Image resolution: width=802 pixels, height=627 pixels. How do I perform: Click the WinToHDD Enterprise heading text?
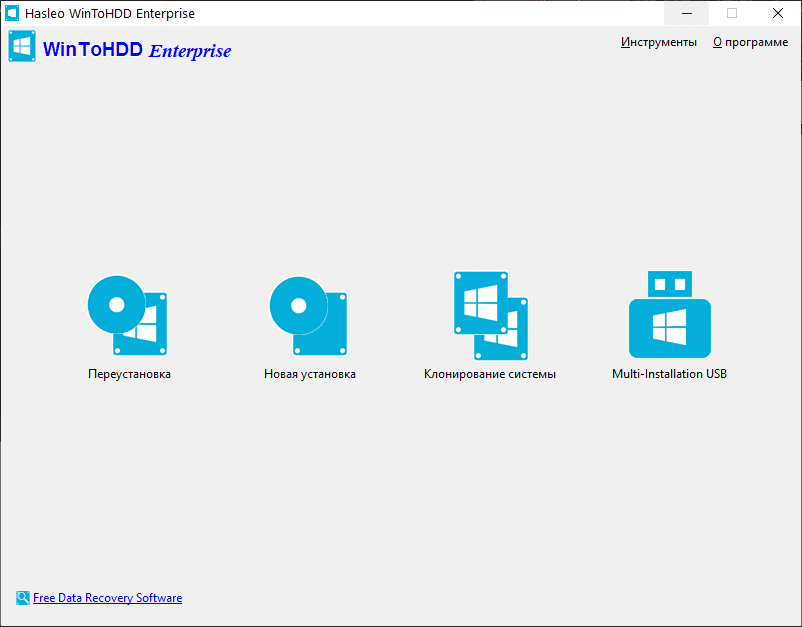[137, 50]
